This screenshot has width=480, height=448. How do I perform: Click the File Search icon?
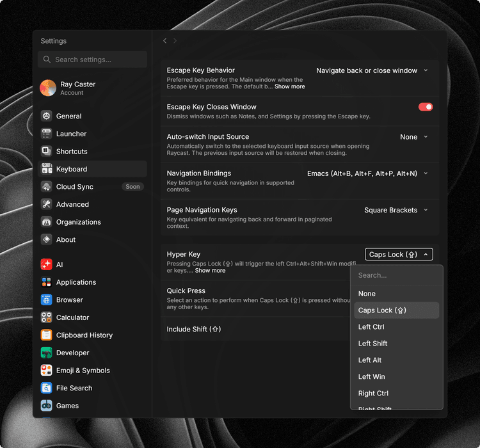[x=47, y=388]
